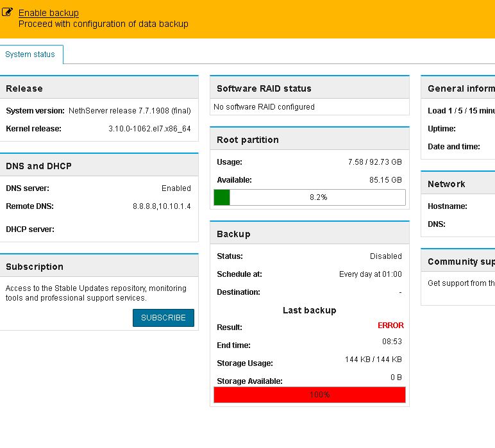The height and width of the screenshot is (448, 495).
Task: Click the 'Destination:' label in Backup
Action: [x=239, y=292]
